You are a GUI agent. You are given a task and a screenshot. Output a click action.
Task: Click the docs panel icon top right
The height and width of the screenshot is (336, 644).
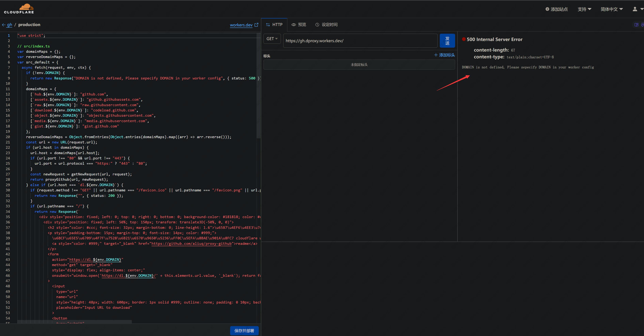(x=637, y=25)
